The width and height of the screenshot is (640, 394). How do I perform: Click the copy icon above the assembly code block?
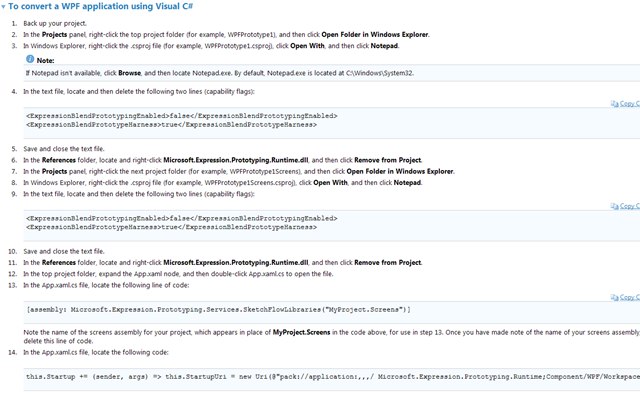point(614,297)
